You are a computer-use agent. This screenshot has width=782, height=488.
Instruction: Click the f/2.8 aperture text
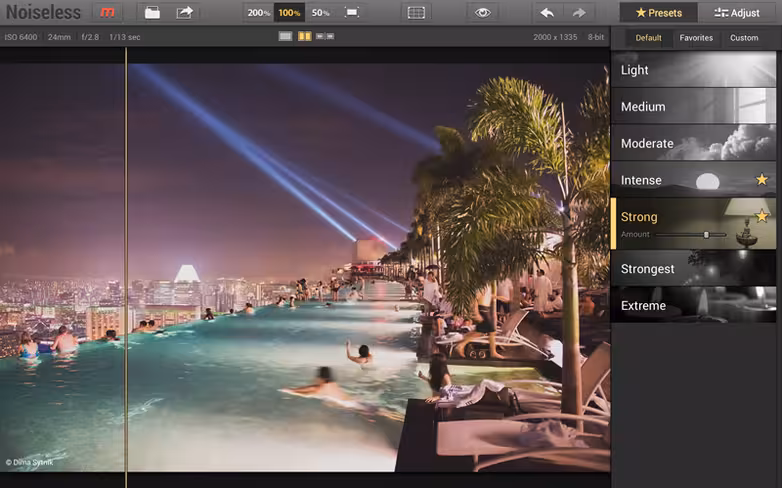pos(90,37)
